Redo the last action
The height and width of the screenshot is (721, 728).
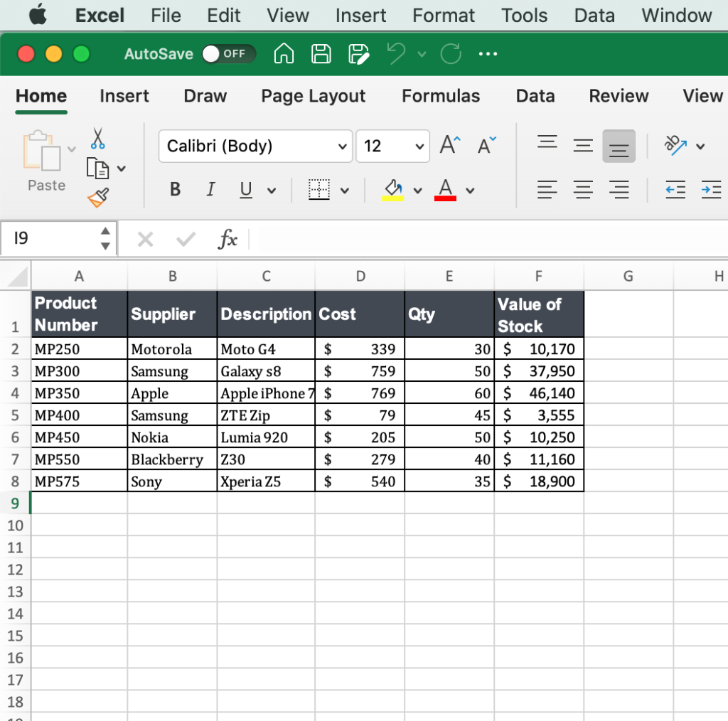(x=451, y=54)
